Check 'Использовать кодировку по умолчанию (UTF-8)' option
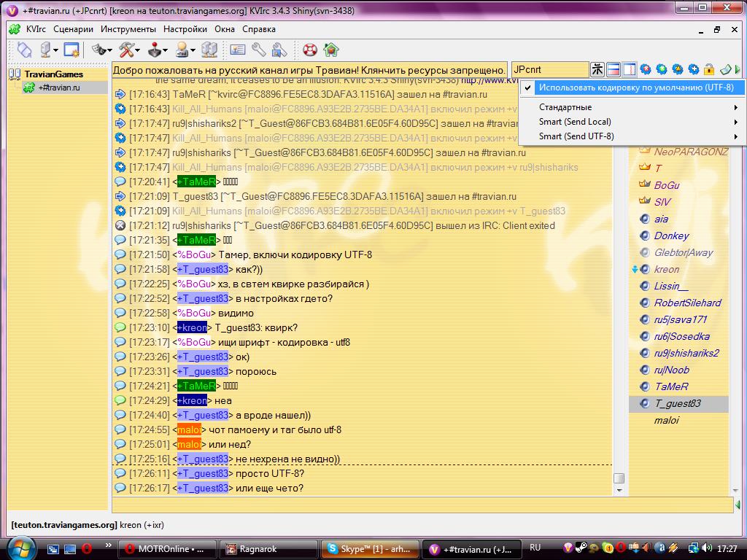The height and width of the screenshot is (560, 747). (x=631, y=87)
